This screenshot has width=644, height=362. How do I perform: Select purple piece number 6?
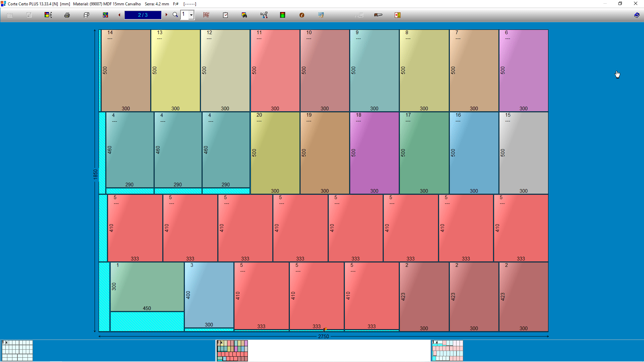click(x=524, y=70)
